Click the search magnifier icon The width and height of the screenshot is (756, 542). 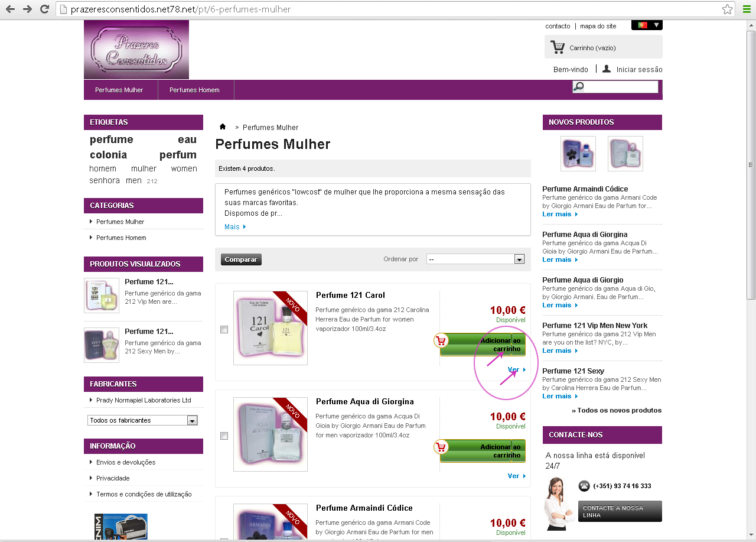click(579, 87)
